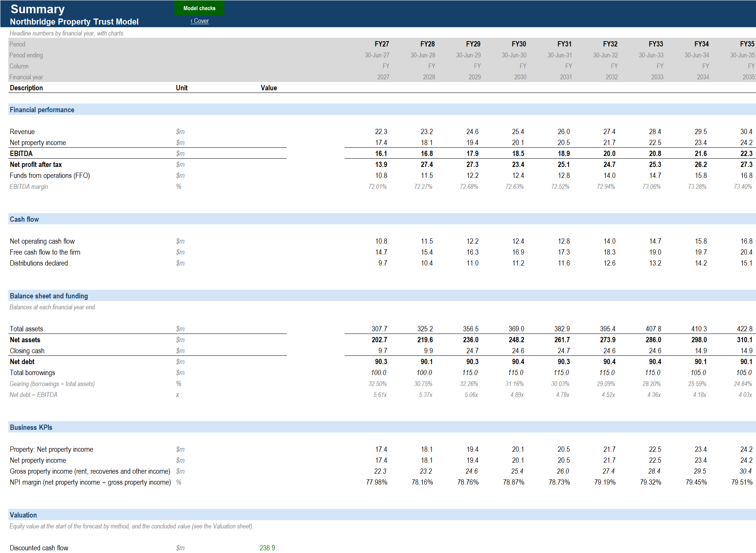The width and height of the screenshot is (756, 553).
Task: Select the Revenue row label
Action: [22, 132]
